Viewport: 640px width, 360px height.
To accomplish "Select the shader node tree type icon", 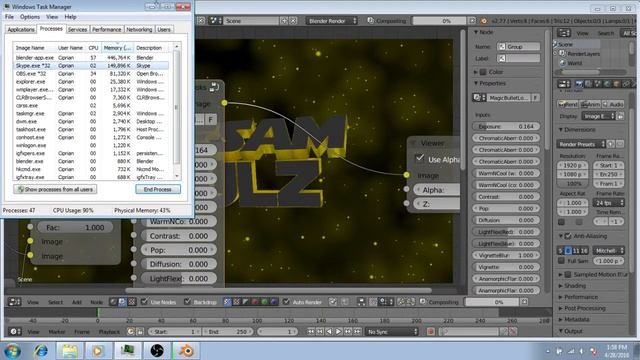I will [113, 302].
